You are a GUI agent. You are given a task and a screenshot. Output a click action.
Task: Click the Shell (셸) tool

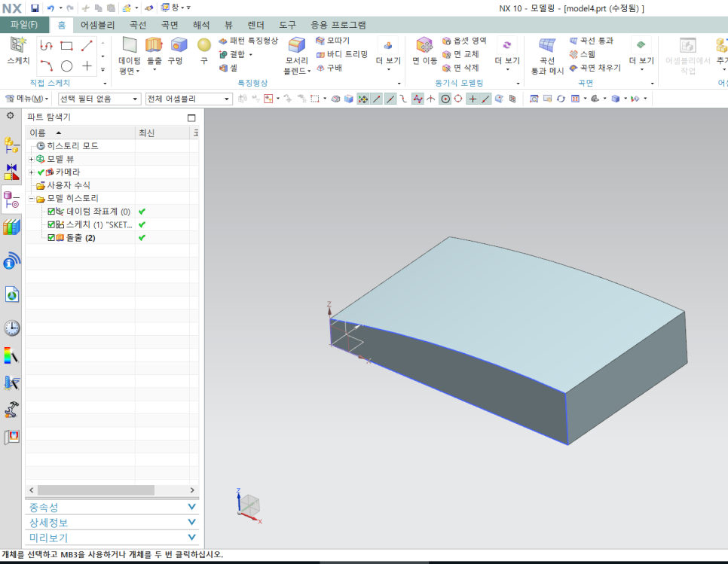(228, 68)
